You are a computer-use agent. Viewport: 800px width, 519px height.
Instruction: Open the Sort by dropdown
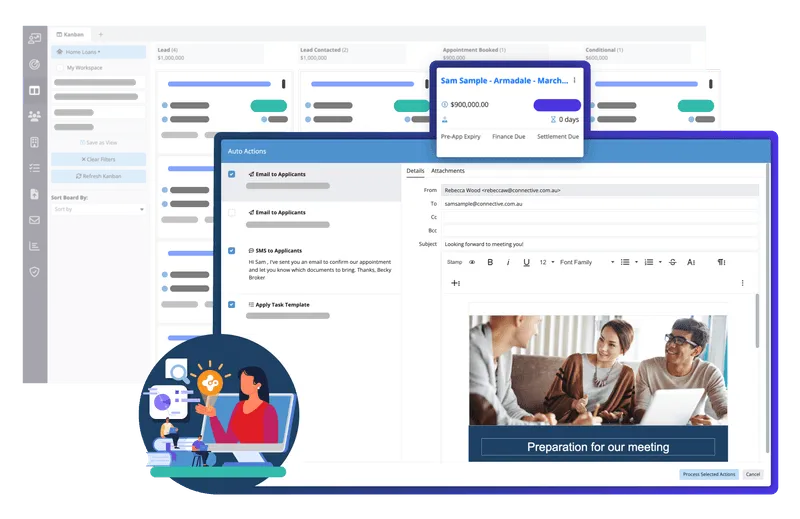[98, 209]
